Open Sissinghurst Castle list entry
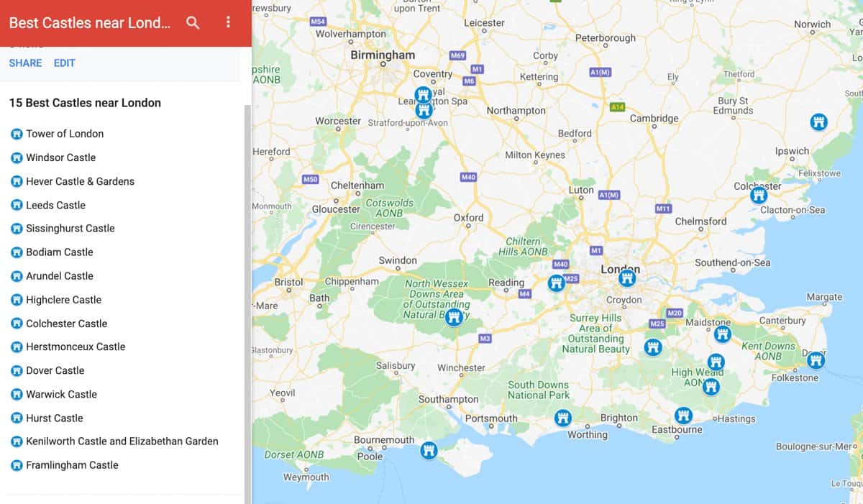Image resolution: width=863 pixels, height=504 pixels. (x=70, y=228)
